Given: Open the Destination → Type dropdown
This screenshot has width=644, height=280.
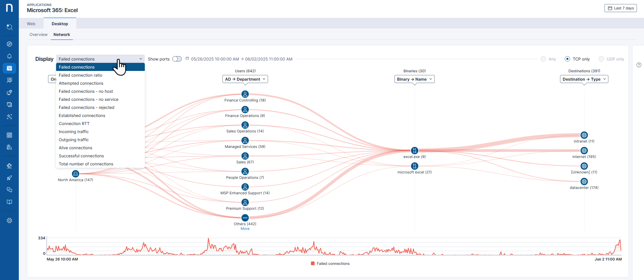Looking at the screenshot, I should [584, 79].
